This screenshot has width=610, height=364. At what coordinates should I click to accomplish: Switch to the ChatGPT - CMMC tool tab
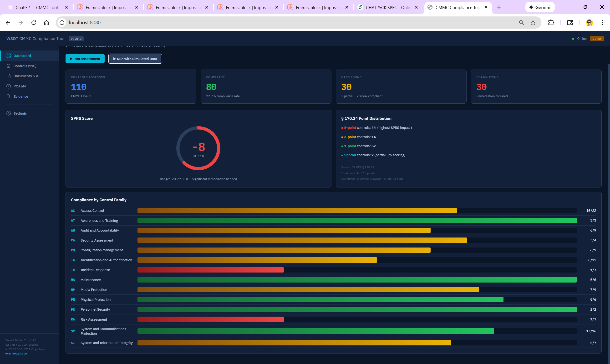click(37, 7)
